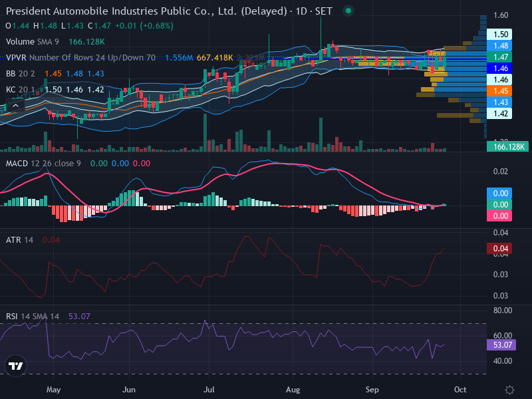Viewport: 532px width, 399px height.
Task: Click the 1.42 price label on the scale
Action: 499,113
